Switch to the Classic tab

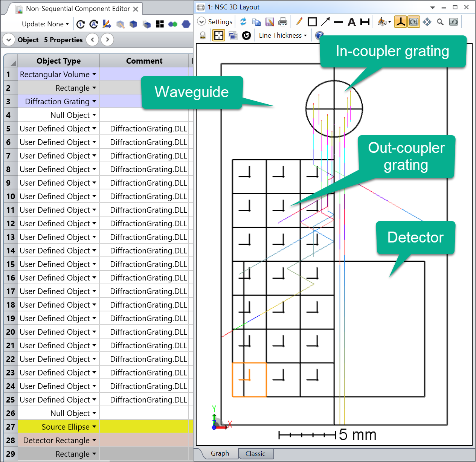pos(256,454)
